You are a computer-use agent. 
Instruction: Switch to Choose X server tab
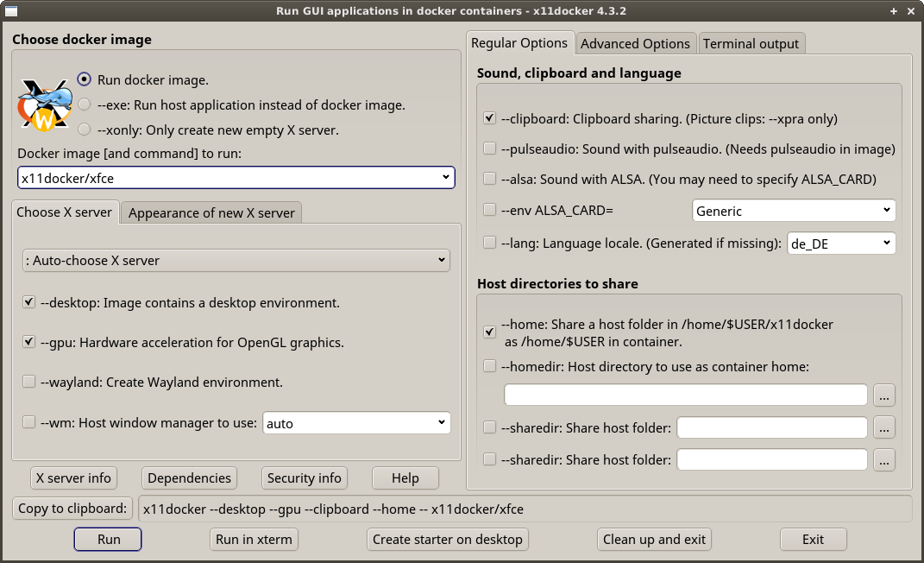[64, 212]
